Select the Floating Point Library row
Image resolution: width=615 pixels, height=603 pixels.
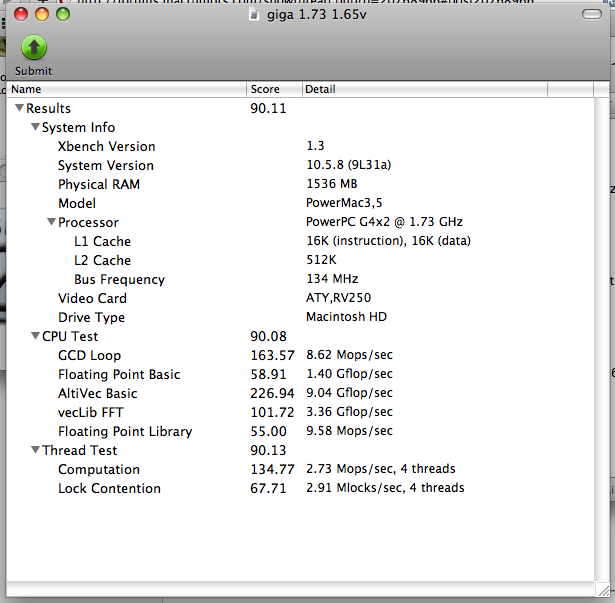[300, 431]
